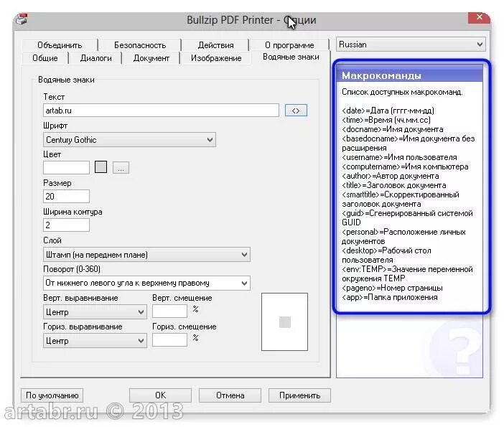Click the <docname> macro line

tap(393, 129)
